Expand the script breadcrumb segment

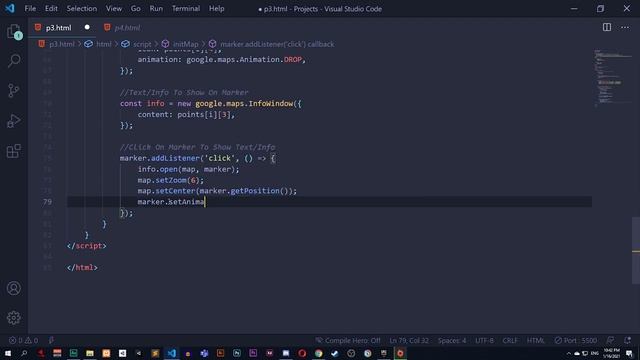point(142,44)
